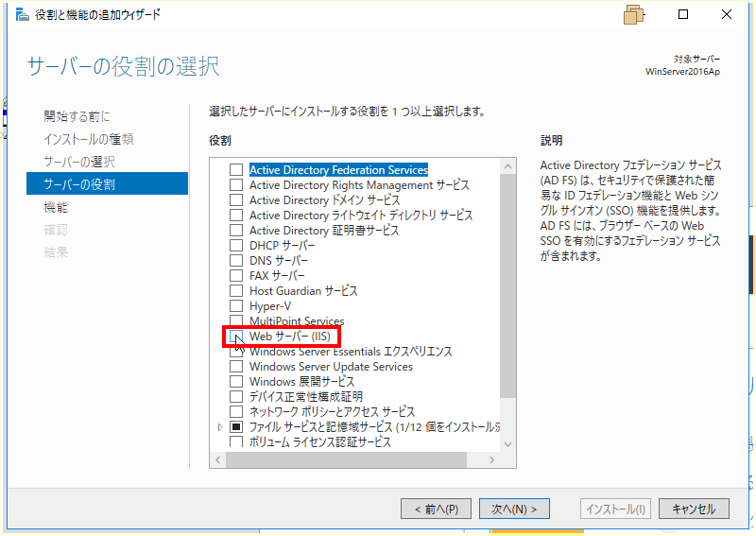Go to the インストールの種類 wizard step
Viewport: 756px width, 536px height.
coord(88,139)
